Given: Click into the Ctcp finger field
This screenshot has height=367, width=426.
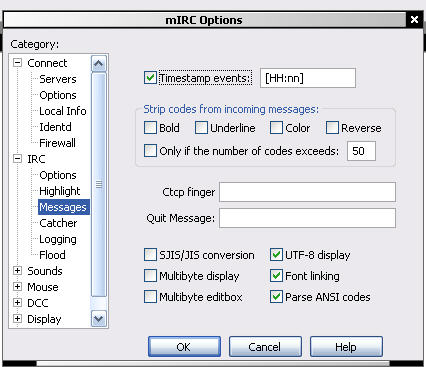Looking at the screenshot, I should pos(307,192).
